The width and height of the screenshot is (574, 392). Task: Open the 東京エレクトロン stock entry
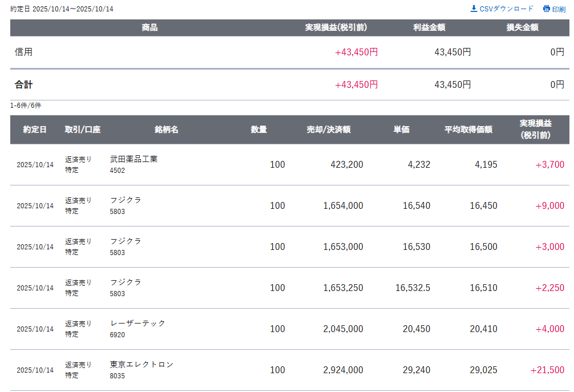click(142, 364)
